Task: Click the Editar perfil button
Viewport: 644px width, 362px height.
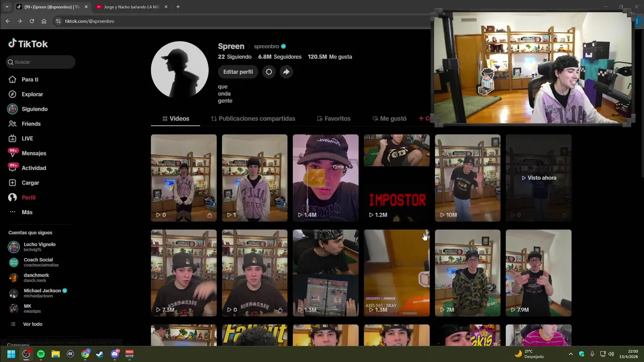Action: click(238, 72)
